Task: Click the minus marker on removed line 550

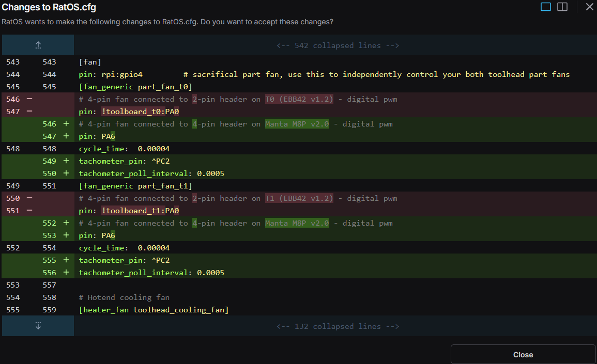Action: tap(29, 198)
